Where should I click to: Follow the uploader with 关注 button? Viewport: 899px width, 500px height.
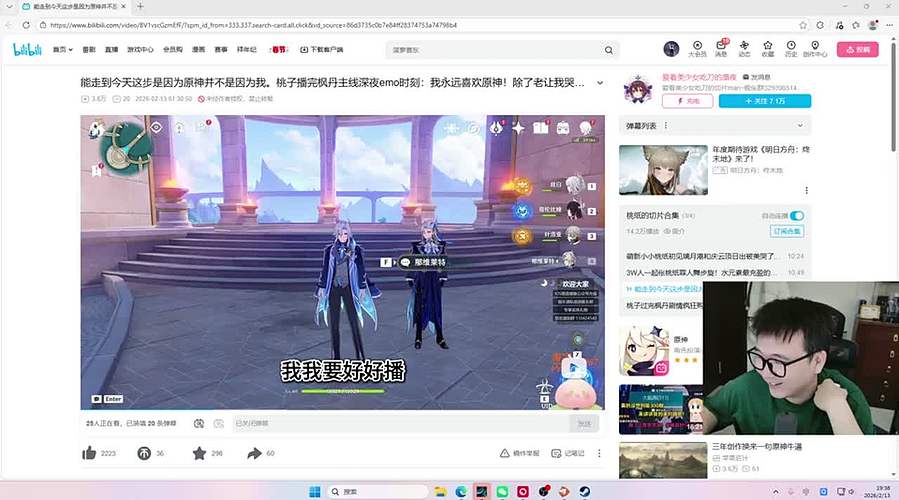click(765, 101)
